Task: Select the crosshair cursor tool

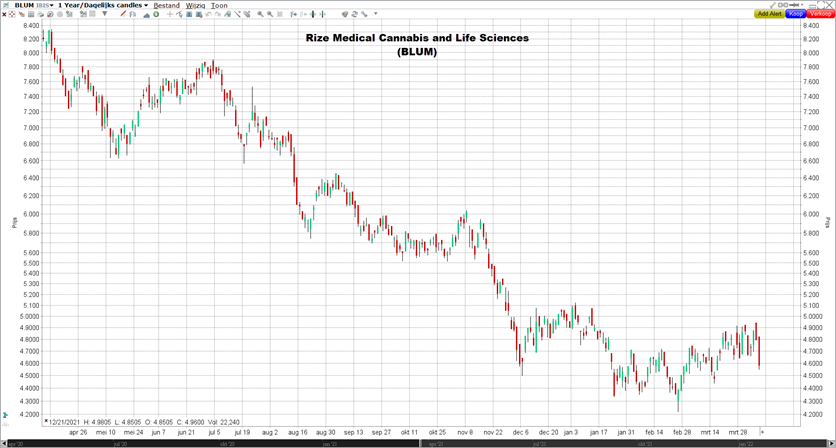Action: pos(170,14)
